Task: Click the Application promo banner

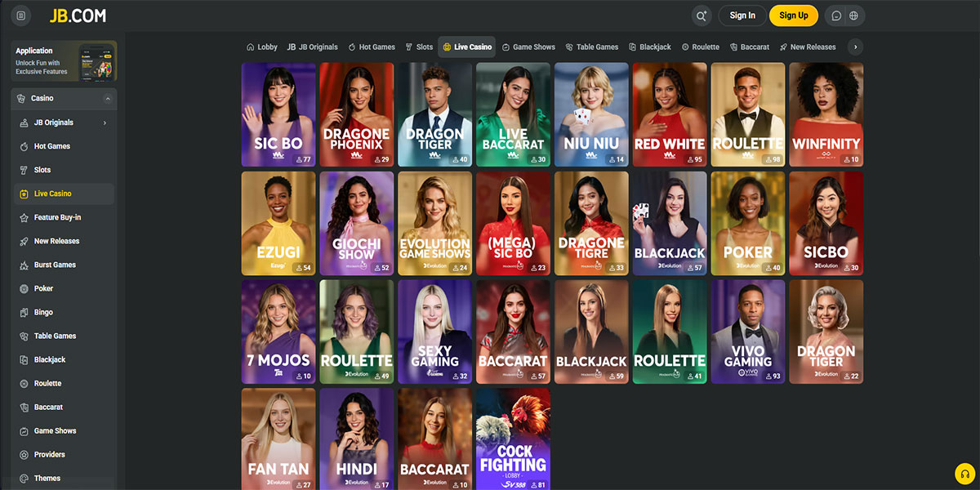Action: click(64, 61)
